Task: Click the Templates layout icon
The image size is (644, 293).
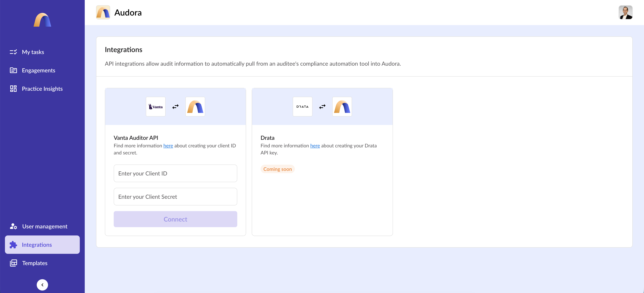Action: tap(13, 263)
